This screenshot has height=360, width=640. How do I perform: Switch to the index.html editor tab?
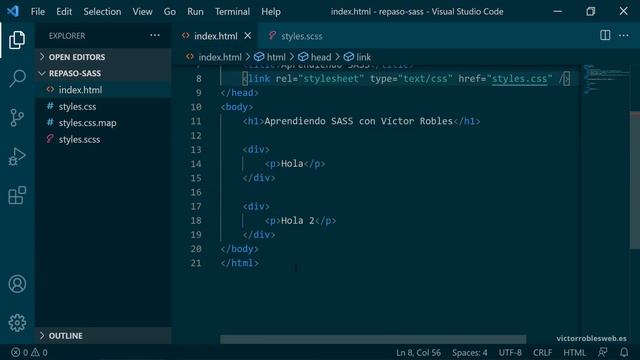pyautogui.click(x=216, y=36)
